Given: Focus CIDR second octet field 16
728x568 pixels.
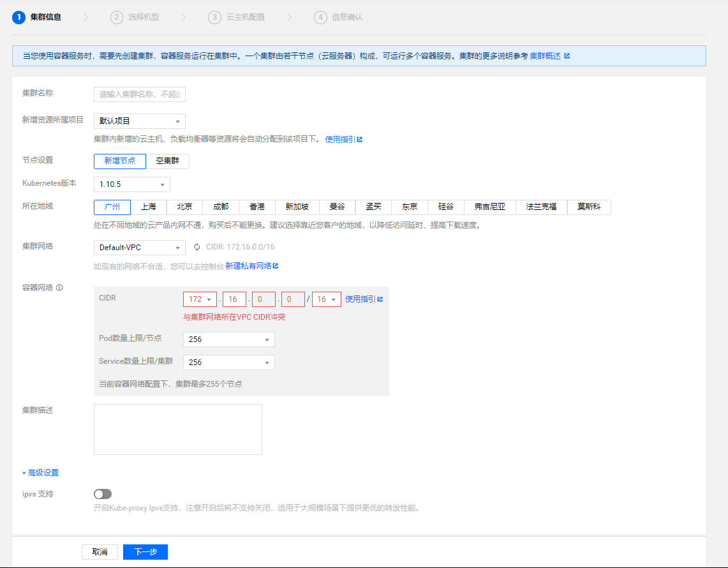Looking at the screenshot, I should point(234,299).
